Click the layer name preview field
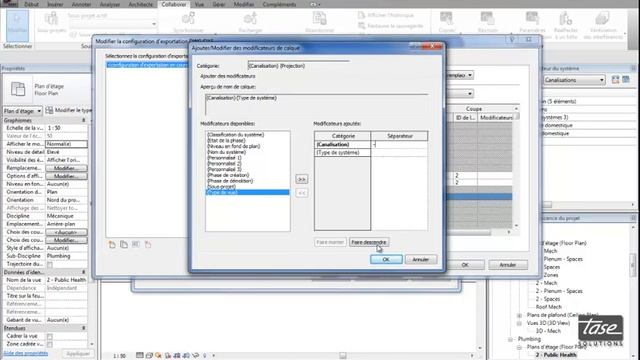This screenshot has width=640, height=360. [316, 104]
